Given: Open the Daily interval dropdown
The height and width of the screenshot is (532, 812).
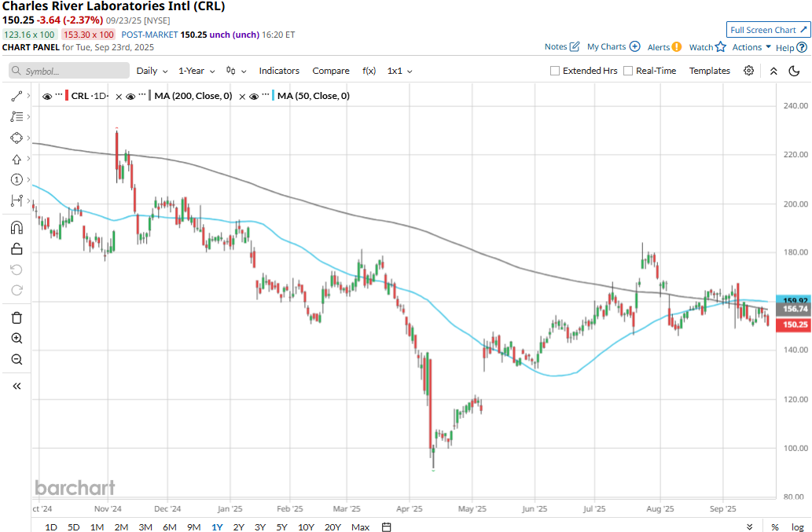Looking at the screenshot, I should tap(150, 71).
